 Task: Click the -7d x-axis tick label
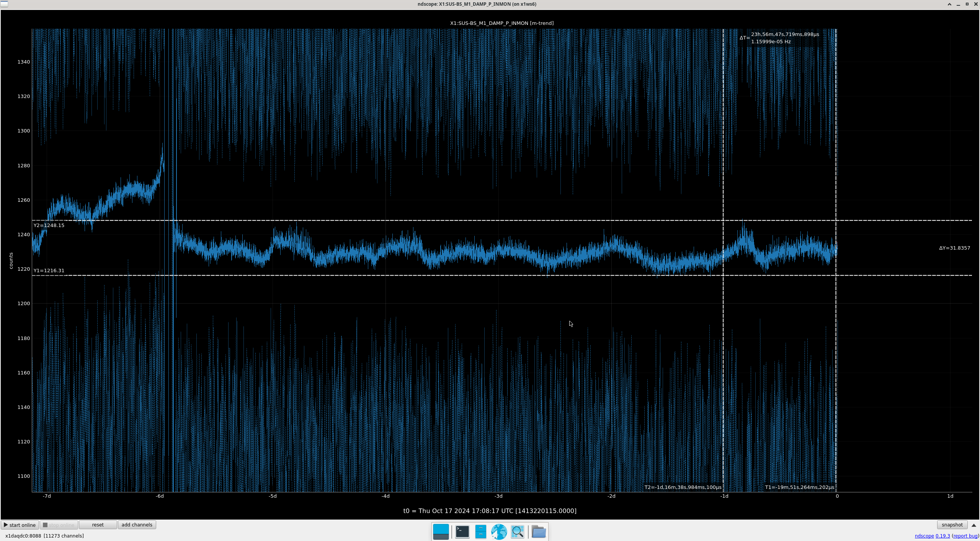pyautogui.click(x=47, y=496)
